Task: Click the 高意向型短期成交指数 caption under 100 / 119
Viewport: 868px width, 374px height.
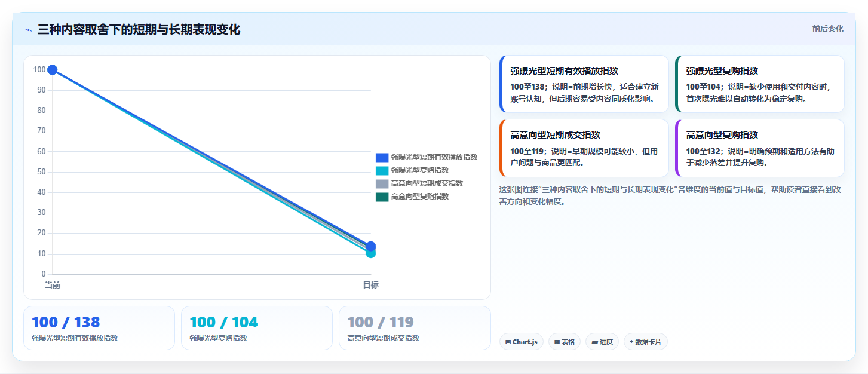Action: [x=383, y=338]
